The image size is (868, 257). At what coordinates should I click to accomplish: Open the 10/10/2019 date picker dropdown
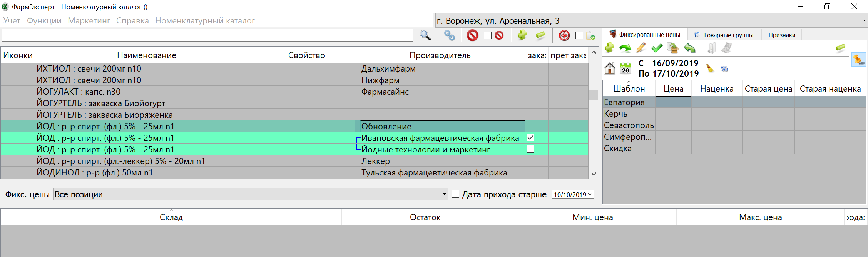click(x=590, y=194)
